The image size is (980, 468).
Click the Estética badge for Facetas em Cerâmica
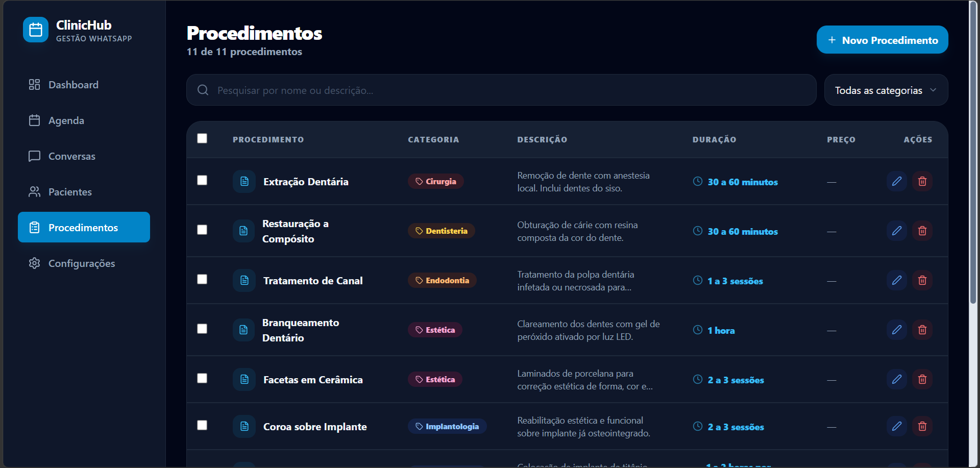click(435, 379)
